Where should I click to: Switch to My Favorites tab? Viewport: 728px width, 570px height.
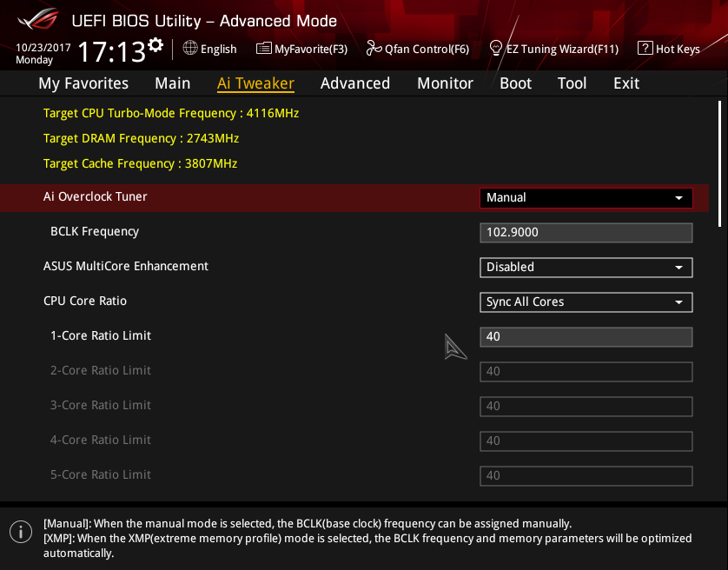[x=83, y=83]
